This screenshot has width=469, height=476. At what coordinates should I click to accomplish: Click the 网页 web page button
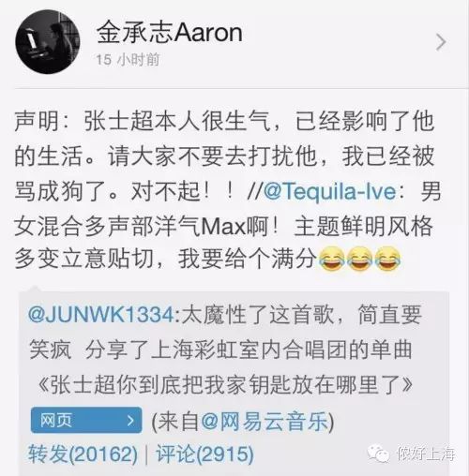coord(86,420)
